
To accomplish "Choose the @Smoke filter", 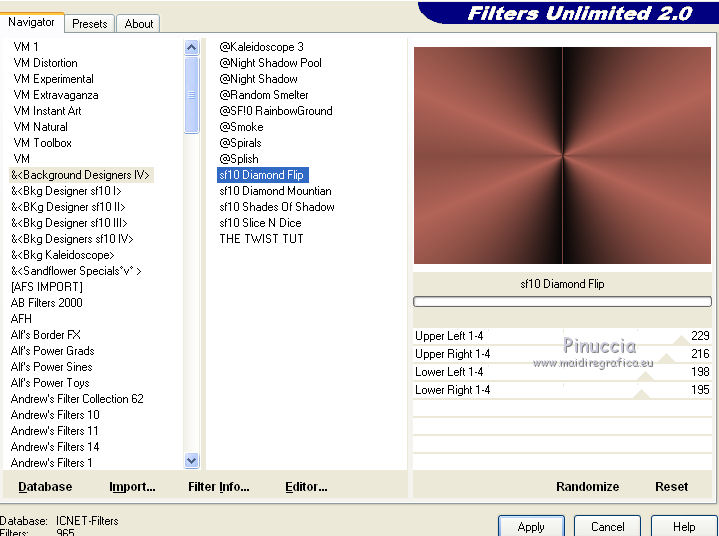I will tap(242, 127).
